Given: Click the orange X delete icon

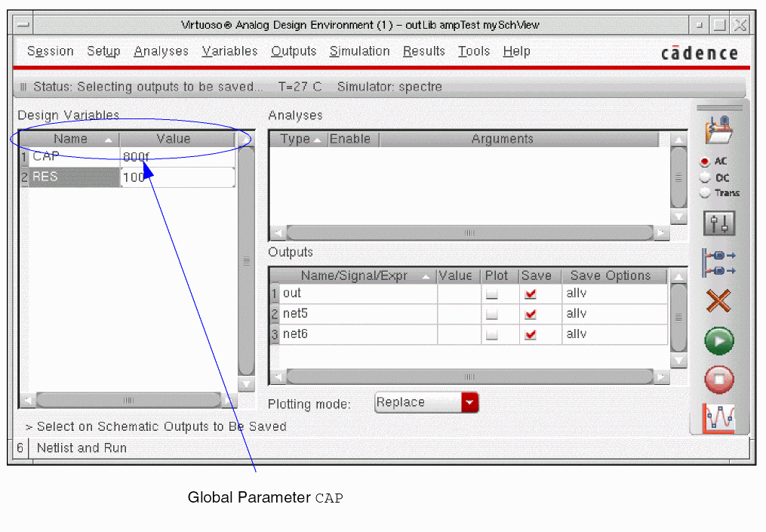Looking at the screenshot, I should click(718, 301).
